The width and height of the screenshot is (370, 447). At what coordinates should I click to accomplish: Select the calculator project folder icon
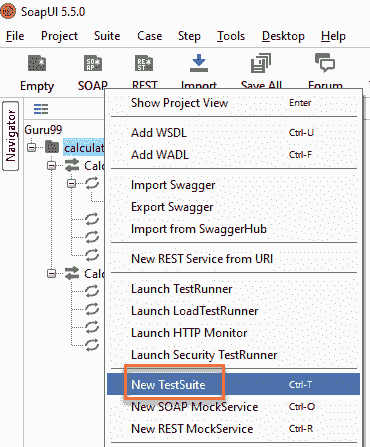[52, 147]
